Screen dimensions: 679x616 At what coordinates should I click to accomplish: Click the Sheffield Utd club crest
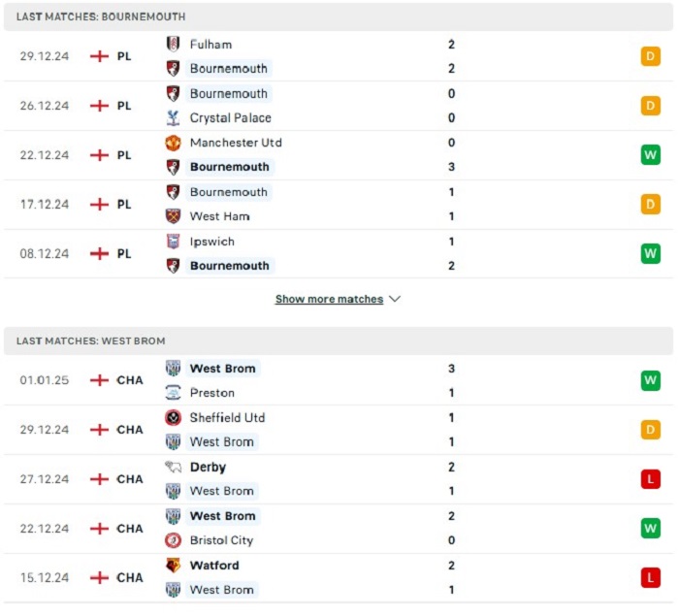click(174, 417)
